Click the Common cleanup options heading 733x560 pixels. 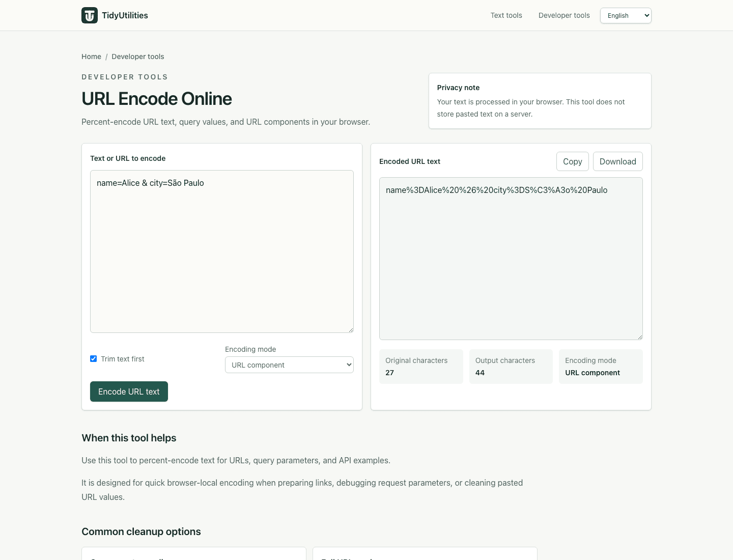pyautogui.click(x=141, y=531)
